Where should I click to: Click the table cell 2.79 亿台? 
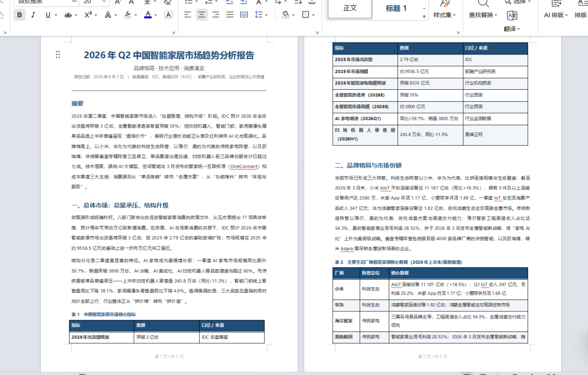(x=430, y=60)
